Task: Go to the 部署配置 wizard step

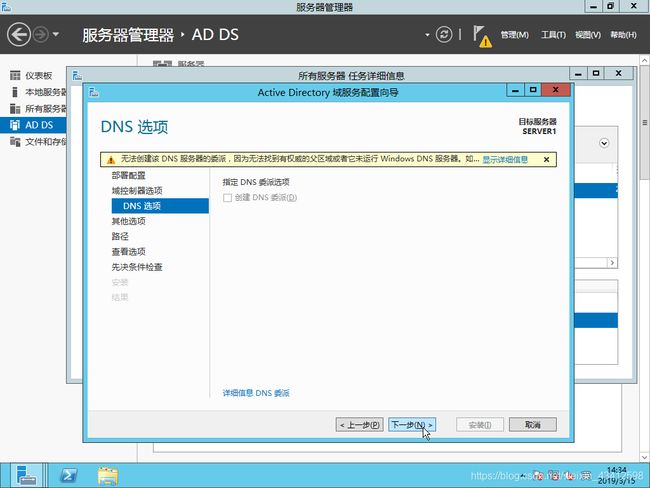Action: click(129, 175)
